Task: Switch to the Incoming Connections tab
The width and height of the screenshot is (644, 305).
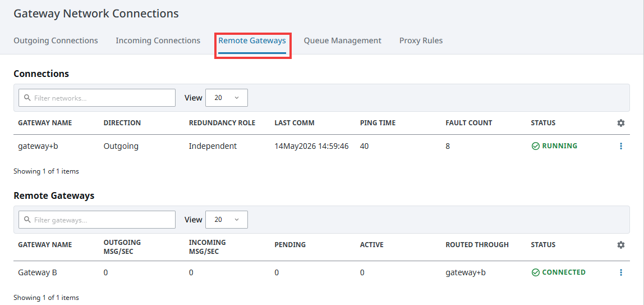Action: click(158, 40)
